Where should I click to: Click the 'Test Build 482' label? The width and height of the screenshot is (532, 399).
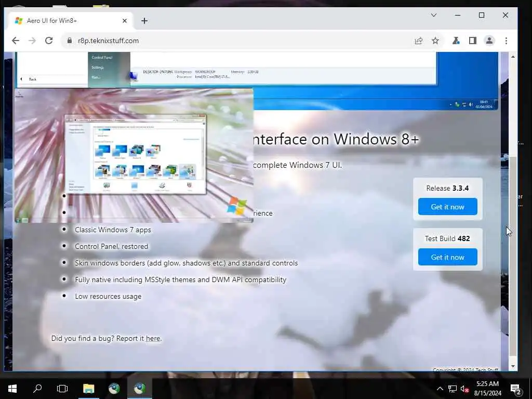click(447, 238)
